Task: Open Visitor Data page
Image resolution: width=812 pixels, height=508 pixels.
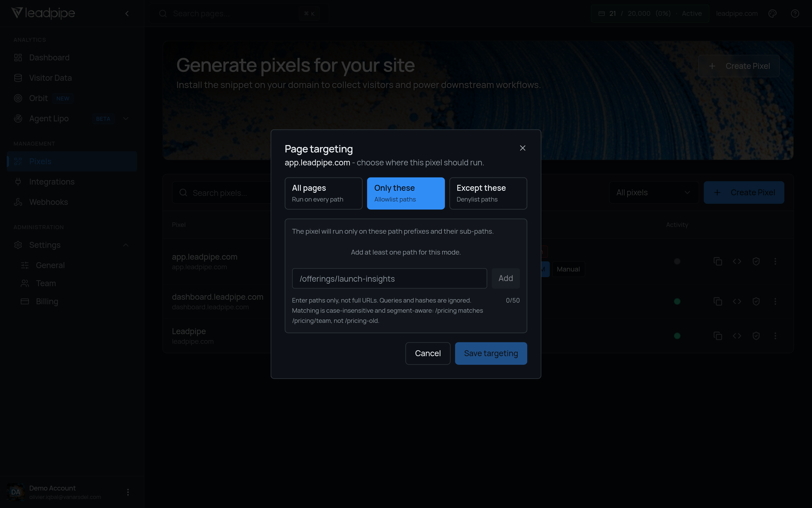Action: [x=71, y=78]
